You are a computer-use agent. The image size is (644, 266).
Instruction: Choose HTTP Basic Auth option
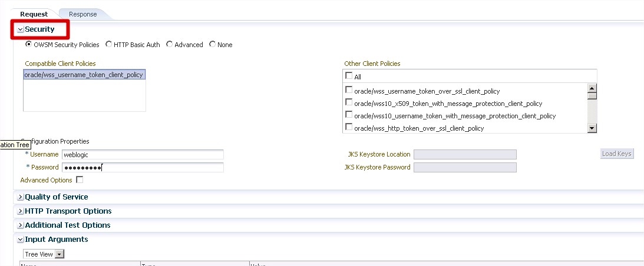[108, 44]
